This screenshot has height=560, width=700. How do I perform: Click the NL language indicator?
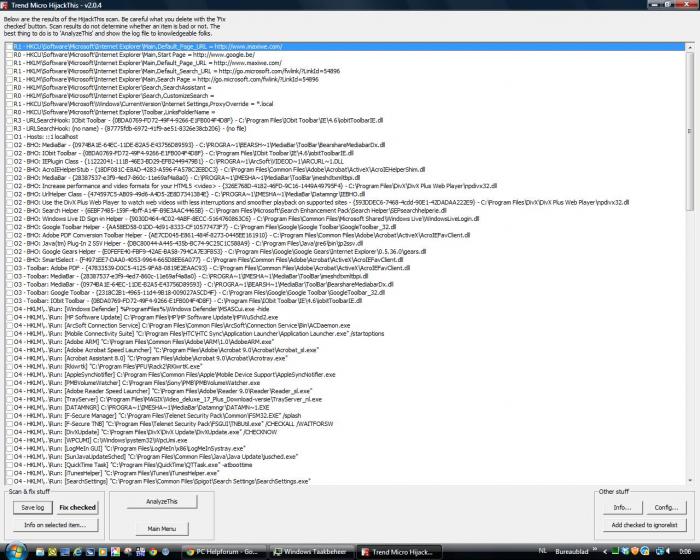click(x=543, y=551)
